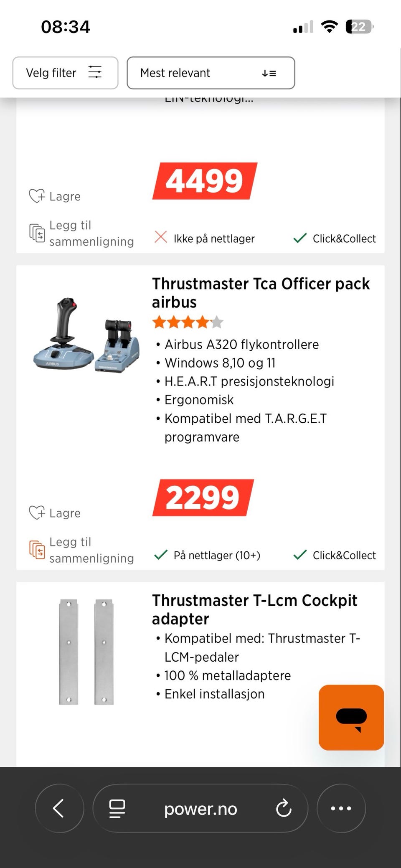Click compare icon for Tca Officer pack
The height and width of the screenshot is (868, 401).
pyautogui.click(x=37, y=549)
